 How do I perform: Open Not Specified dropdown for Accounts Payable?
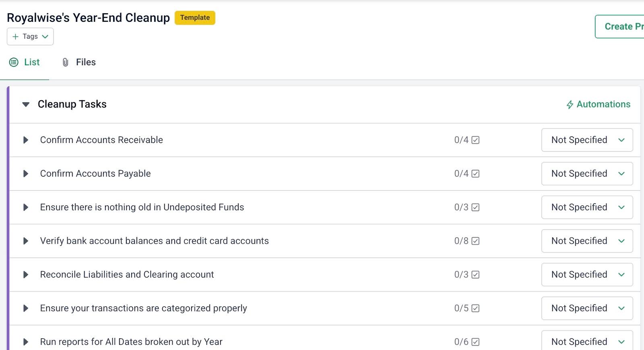587,174
